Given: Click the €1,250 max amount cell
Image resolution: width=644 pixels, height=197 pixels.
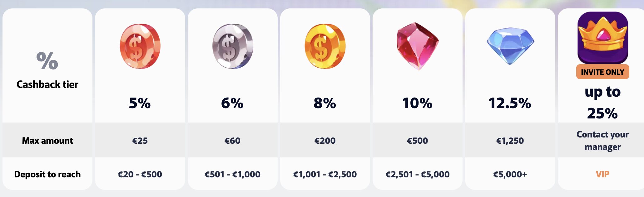Looking at the screenshot, I should [x=510, y=141].
